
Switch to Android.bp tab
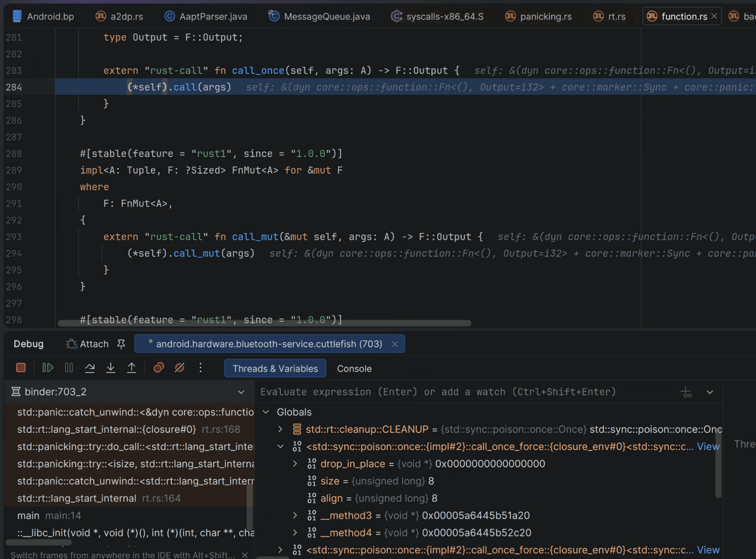pos(43,16)
